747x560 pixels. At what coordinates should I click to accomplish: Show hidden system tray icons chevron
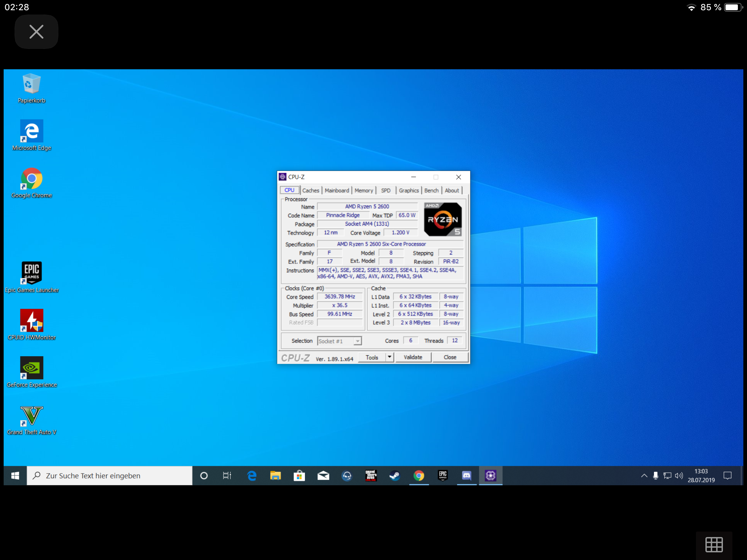pyautogui.click(x=644, y=475)
